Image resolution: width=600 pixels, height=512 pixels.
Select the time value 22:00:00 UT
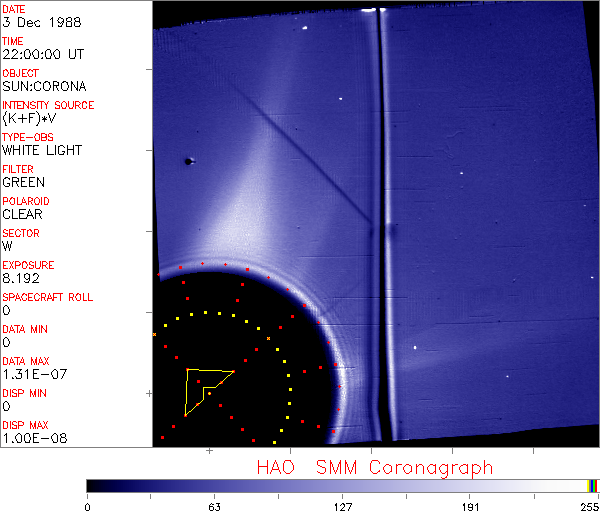pyautogui.click(x=43, y=54)
